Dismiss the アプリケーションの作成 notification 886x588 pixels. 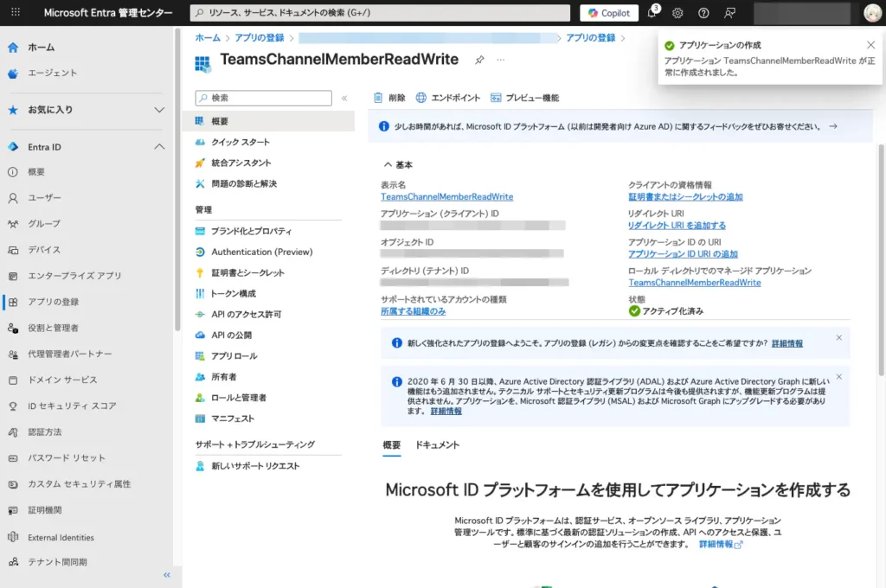[870, 45]
